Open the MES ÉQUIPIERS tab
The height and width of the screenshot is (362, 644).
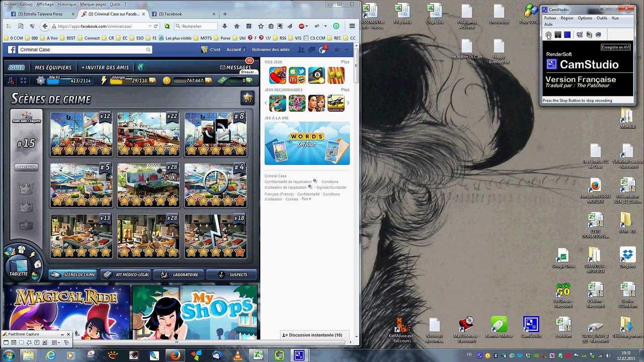click(53, 67)
